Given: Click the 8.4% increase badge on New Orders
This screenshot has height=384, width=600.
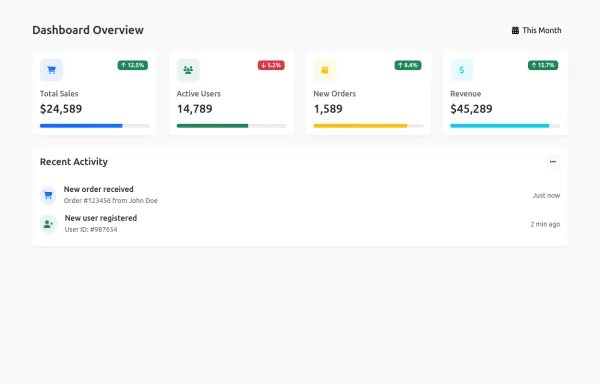Looking at the screenshot, I should [408, 65].
